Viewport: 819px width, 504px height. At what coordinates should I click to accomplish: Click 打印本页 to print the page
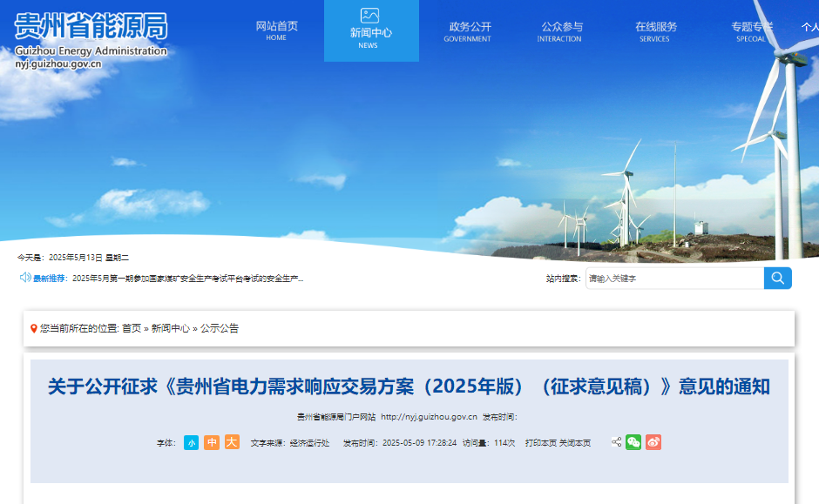point(540,443)
